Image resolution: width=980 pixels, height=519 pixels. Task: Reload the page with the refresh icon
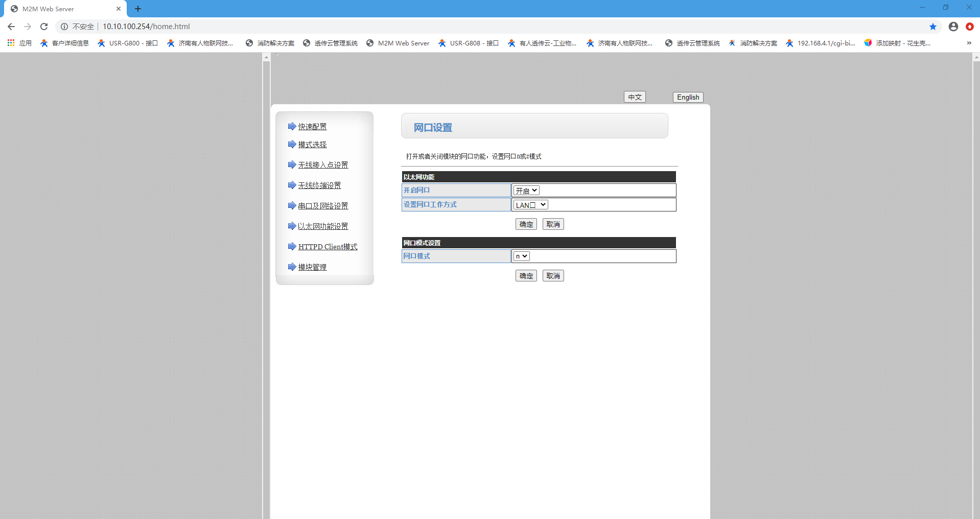pyautogui.click(x=44, y=27)
